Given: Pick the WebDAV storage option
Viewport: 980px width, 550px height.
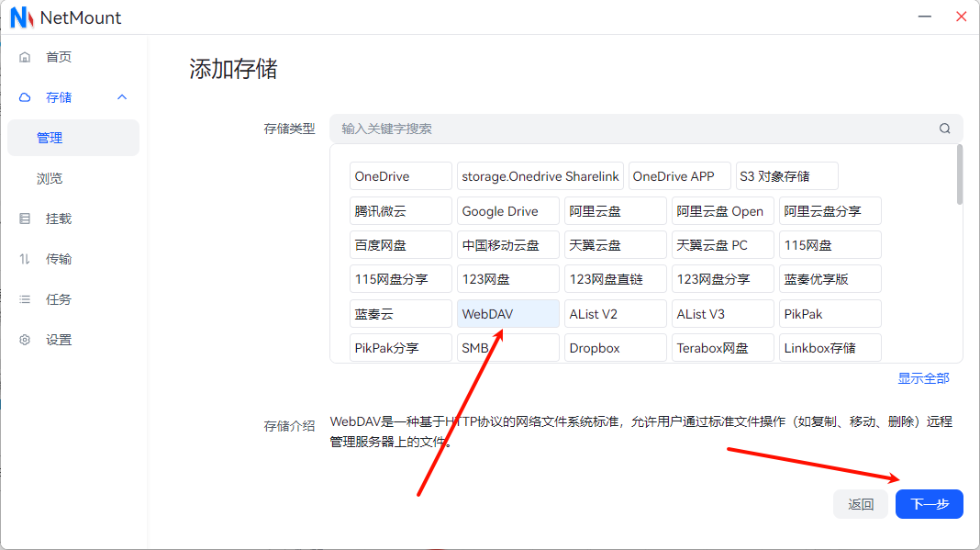Looking at the screenshot, I should click(508, 313).
